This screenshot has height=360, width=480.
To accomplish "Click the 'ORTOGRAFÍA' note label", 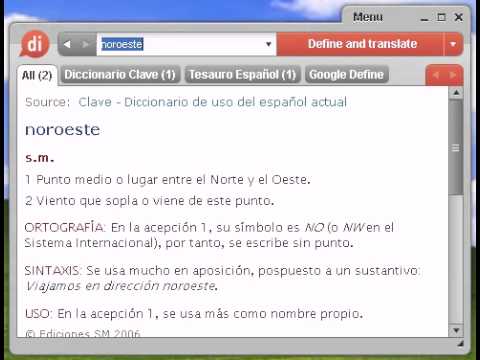I will pos(64,228).
